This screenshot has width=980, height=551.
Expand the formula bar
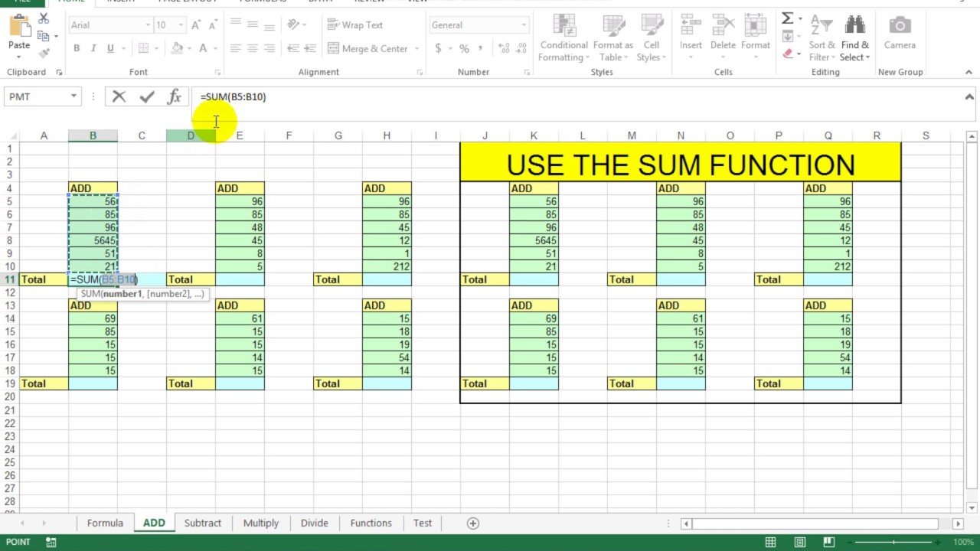pyautogui.click(x=969, y=97)
